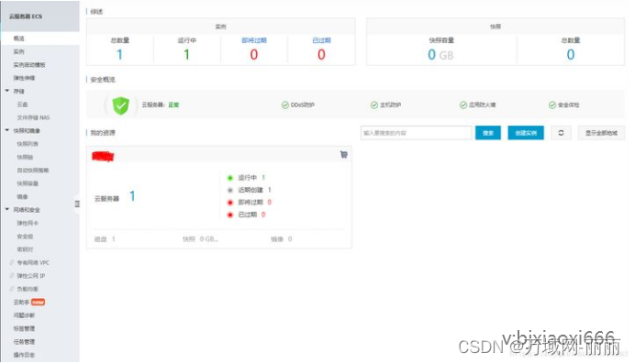Click total instance count 1 under 总数量
The width and height of the screenshot is (635, 364).
[x=119, y=55]
